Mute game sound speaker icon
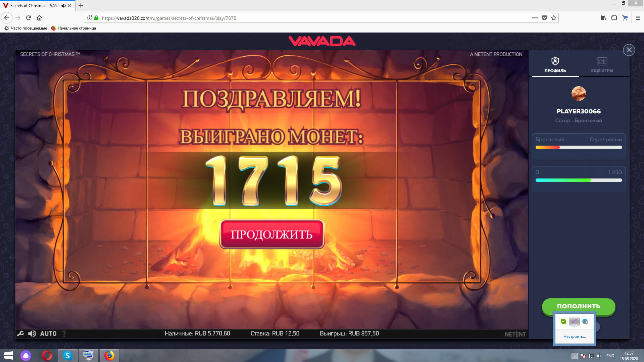The width and height of the screenshot is (644, 362). coord(32,333)
